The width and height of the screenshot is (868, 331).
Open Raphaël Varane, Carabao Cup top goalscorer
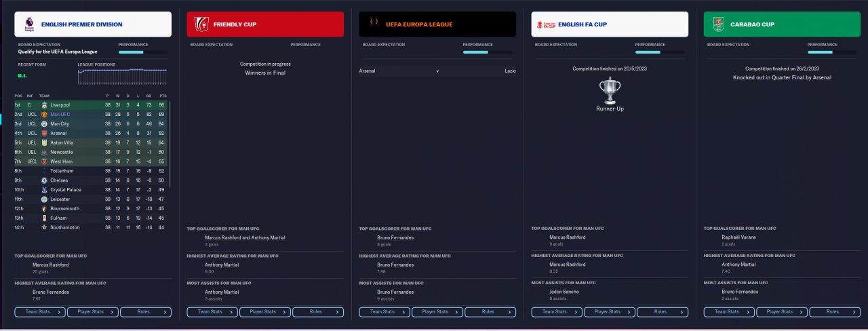(x=739, y=237)
